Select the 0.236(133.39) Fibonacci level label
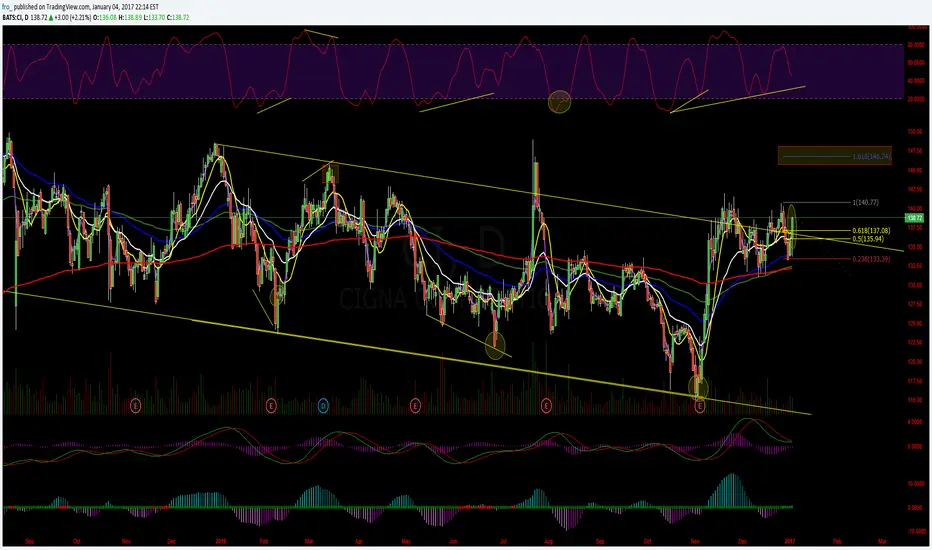Viewport: 932px width, 550px height. (x=871, y=259)
